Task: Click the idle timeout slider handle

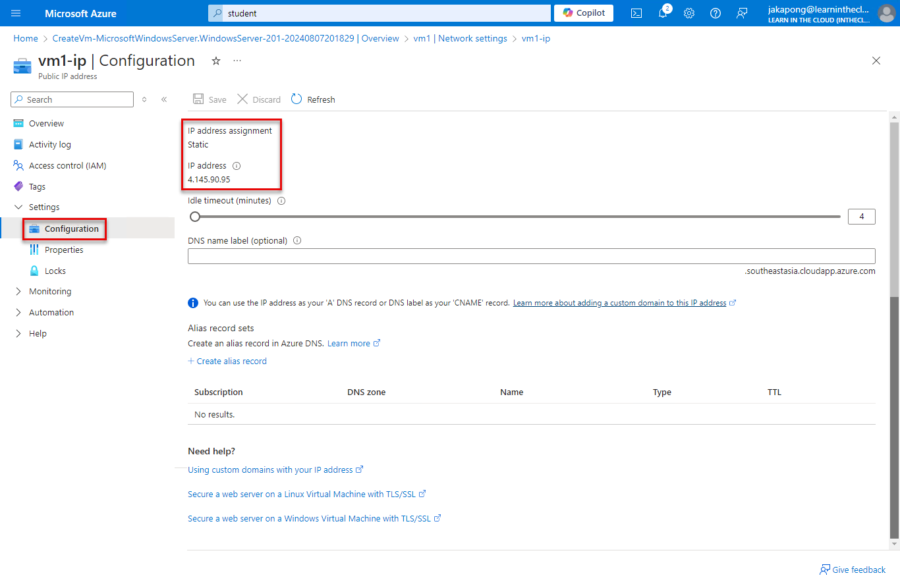Action: [195, 217]
